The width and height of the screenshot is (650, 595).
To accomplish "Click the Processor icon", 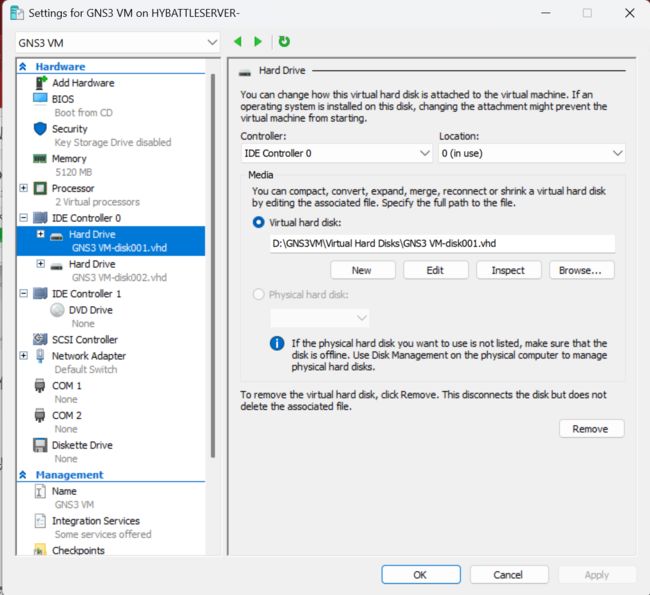I will (x=40, y=188).
